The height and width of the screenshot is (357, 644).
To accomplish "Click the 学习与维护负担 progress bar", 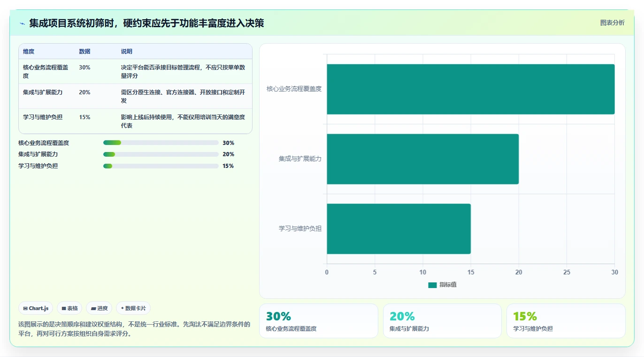I will tap(161, 166).
